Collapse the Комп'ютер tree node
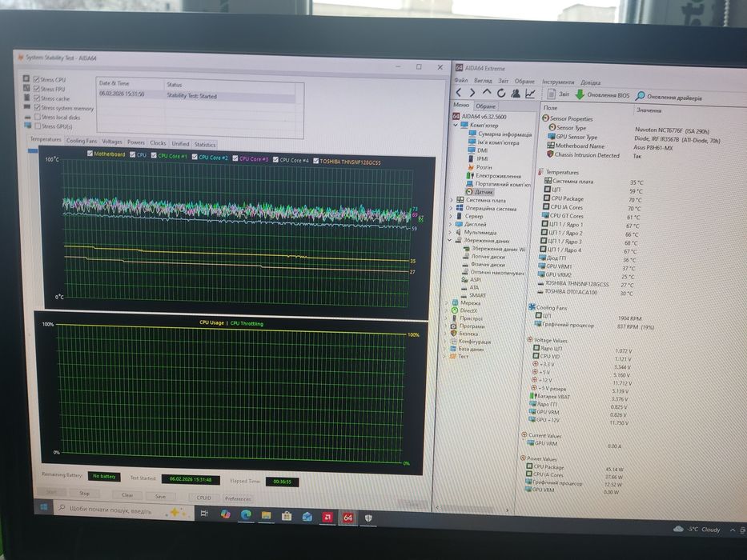The image size is (747, 560). tap(456, 125)
